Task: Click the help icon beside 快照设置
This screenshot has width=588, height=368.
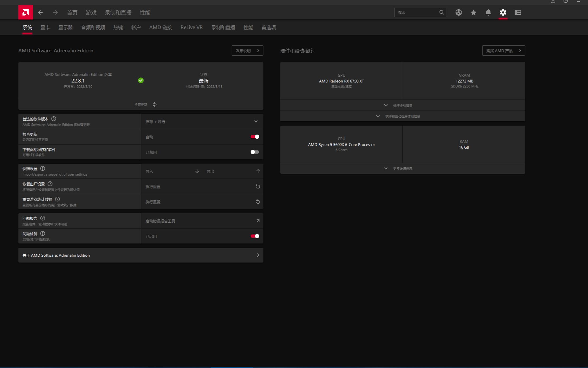Action: tap(43, 168)
